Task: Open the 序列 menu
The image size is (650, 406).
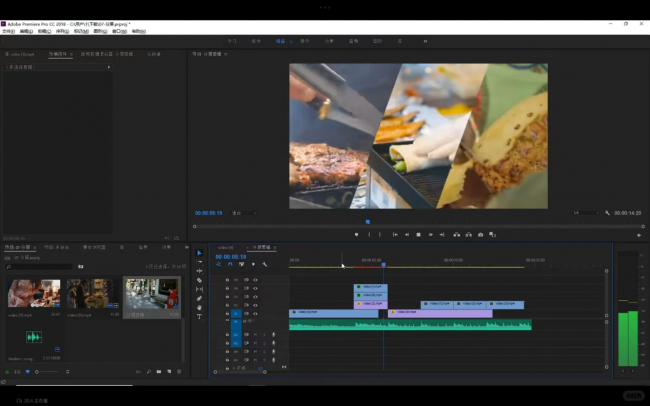Action: click(x=62, y=32)
